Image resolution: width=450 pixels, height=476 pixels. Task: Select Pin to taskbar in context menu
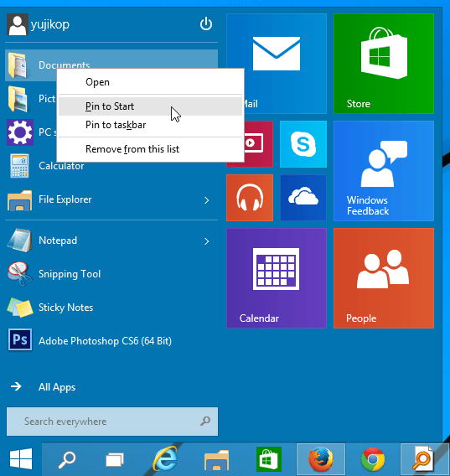150,125
